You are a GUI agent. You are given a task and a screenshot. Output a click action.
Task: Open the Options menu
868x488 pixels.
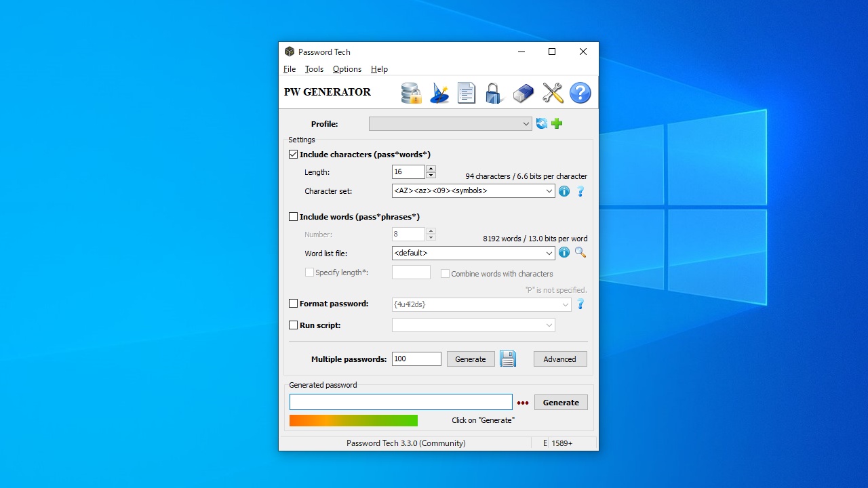tap(347, 69)
